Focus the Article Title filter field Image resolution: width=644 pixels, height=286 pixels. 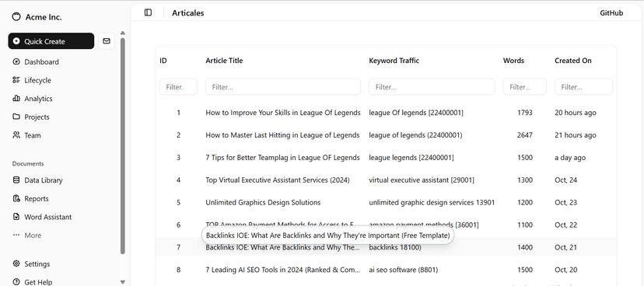tap(283, 87)
